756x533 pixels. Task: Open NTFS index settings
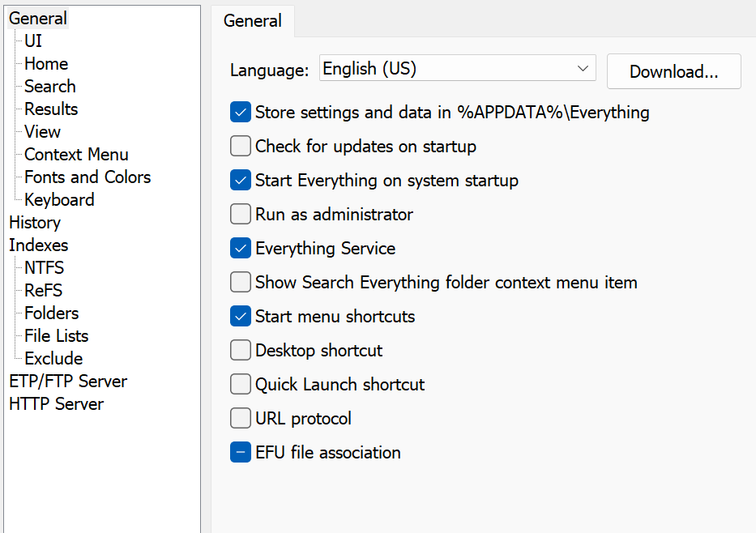coord(45,267)
